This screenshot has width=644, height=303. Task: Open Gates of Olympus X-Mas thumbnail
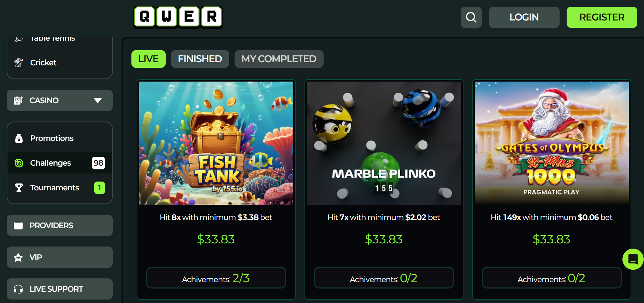click(552, 143)
